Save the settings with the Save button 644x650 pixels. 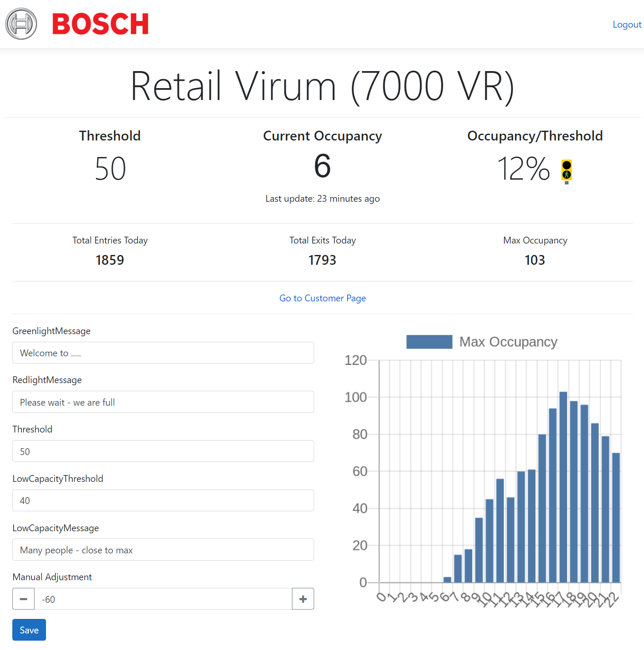[29, 630]
